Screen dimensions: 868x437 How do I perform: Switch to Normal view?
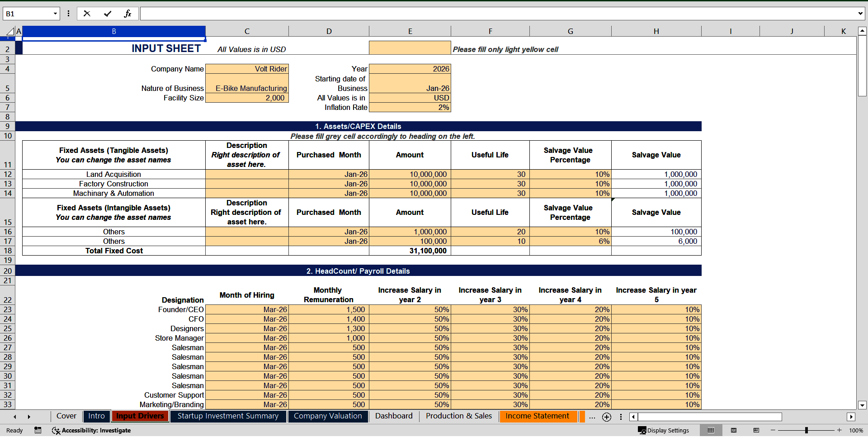click(711, 430)
